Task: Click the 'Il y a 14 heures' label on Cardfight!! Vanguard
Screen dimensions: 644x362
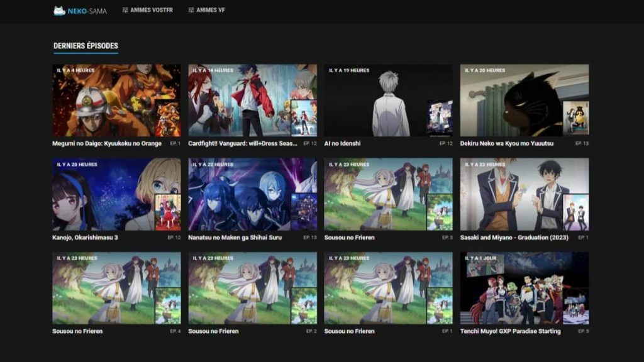Action: (213, 70)
